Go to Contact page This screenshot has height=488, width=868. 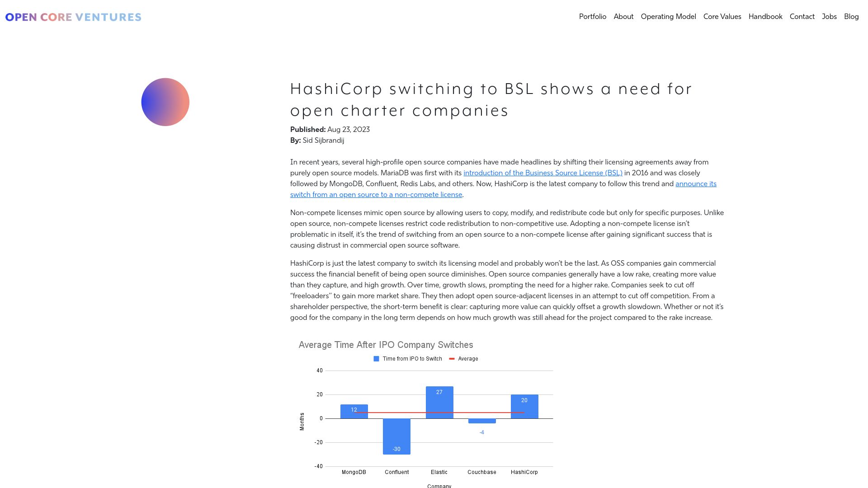click(x=802, y=17)
